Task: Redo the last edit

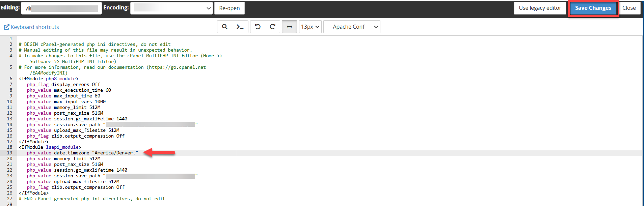Action: tap(272, 27)
